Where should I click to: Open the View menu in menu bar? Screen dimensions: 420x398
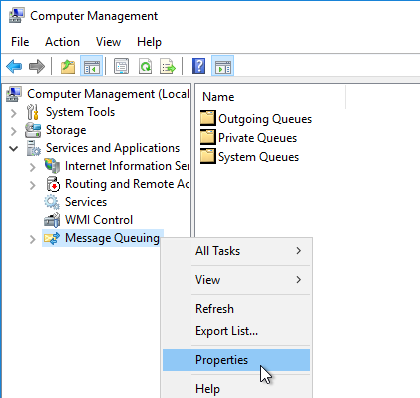pyautogui.click(x=108, y=42)
